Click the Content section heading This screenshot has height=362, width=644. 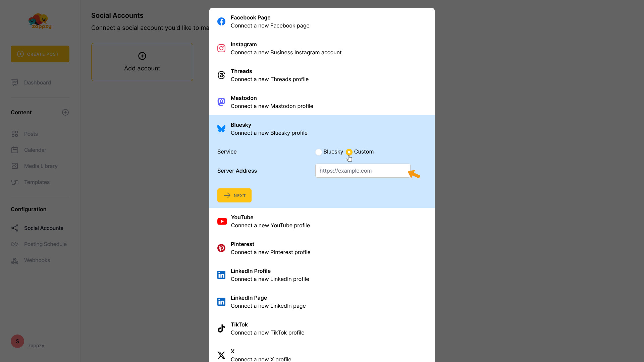point(21,112)
